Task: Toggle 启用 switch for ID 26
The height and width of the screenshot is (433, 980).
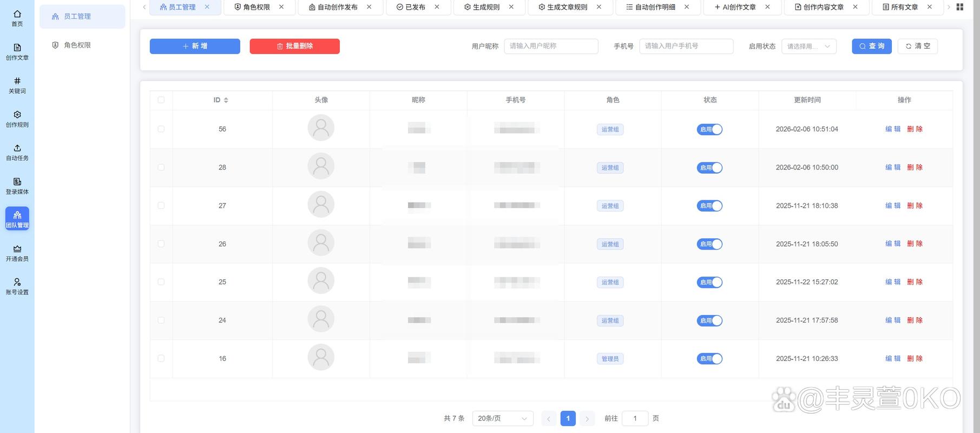Action: click(x=709, y=244)
